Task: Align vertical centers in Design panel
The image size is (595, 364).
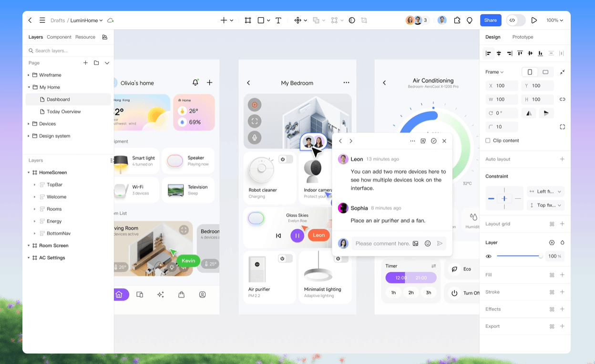Action: [530, 53]
